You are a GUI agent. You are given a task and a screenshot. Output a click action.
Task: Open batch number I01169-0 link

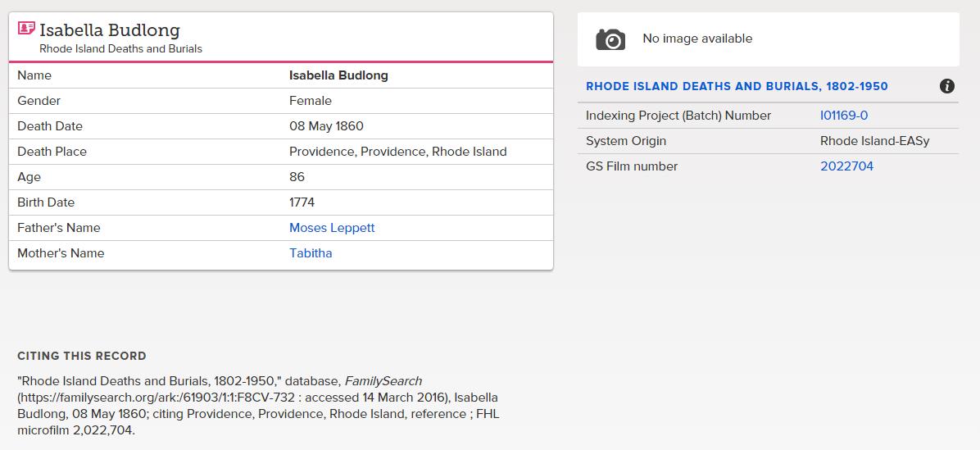point(844,116)
